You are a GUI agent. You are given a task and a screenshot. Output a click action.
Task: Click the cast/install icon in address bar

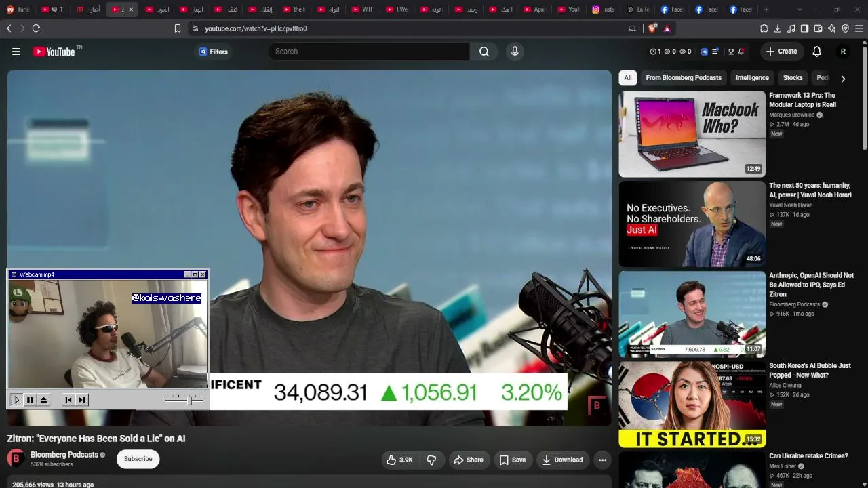click(633, 28)
